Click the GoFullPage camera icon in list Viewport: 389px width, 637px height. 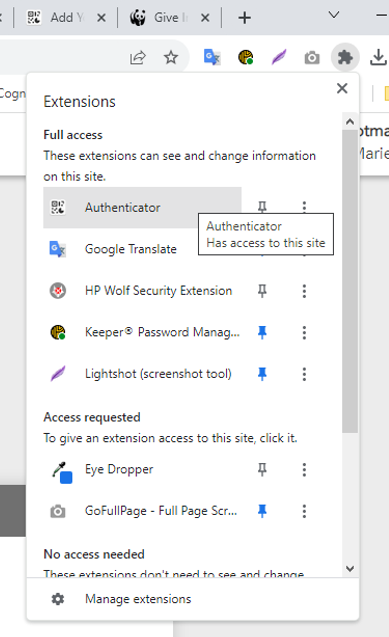tap(58, 511)
